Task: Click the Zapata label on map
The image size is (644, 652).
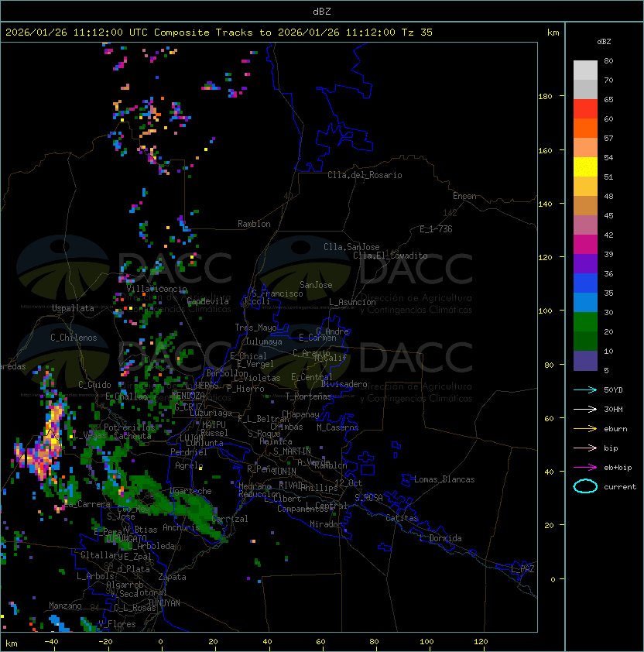Action: pos(172,577)
